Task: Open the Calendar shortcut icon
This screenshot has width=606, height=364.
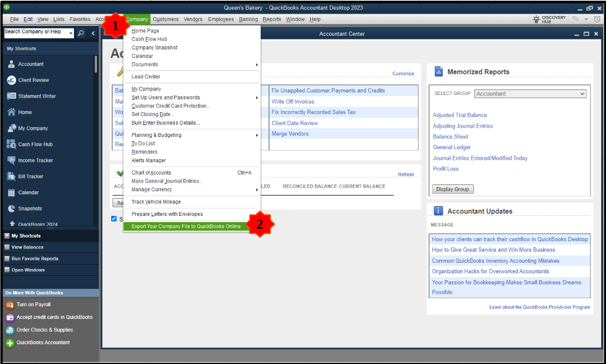Action: pyautogui.click(x=11, y=192)
